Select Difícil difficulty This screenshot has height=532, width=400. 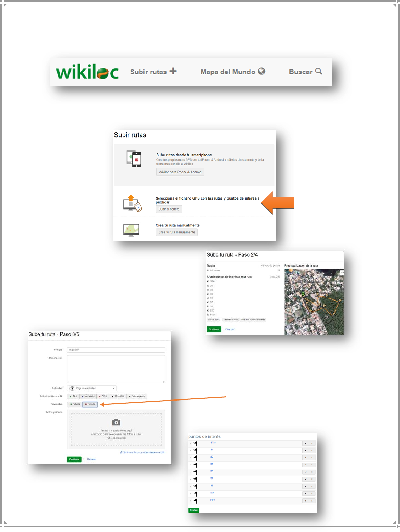(x=103, y=396)
